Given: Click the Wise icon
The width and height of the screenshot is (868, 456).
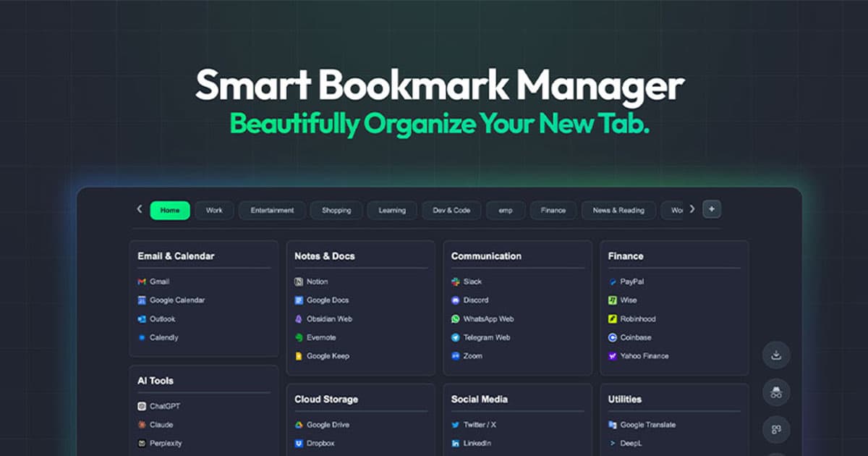Looking at the screenshot, I should pos(613,300).
